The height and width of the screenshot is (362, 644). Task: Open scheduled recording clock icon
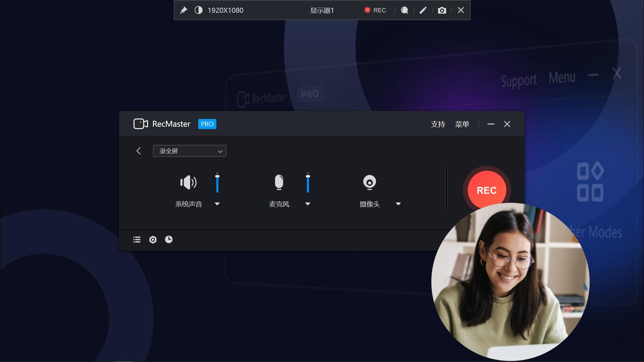coord(169,239)
